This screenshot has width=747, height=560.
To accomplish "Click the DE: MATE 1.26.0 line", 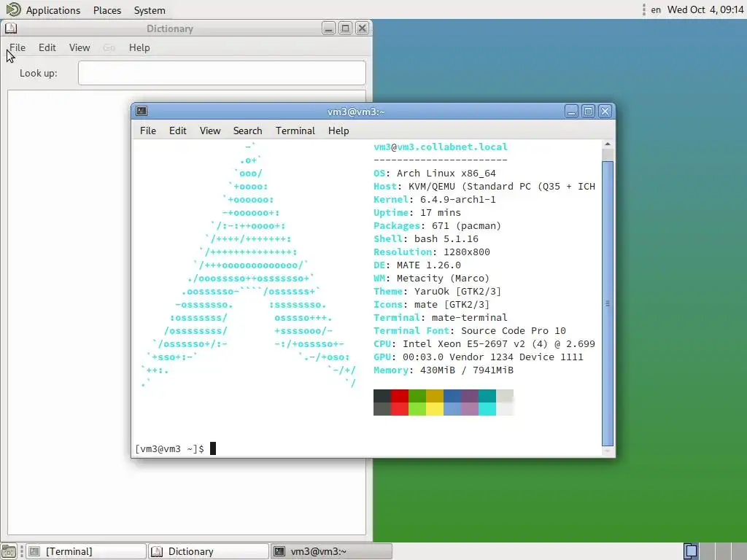I will (417, 265).
